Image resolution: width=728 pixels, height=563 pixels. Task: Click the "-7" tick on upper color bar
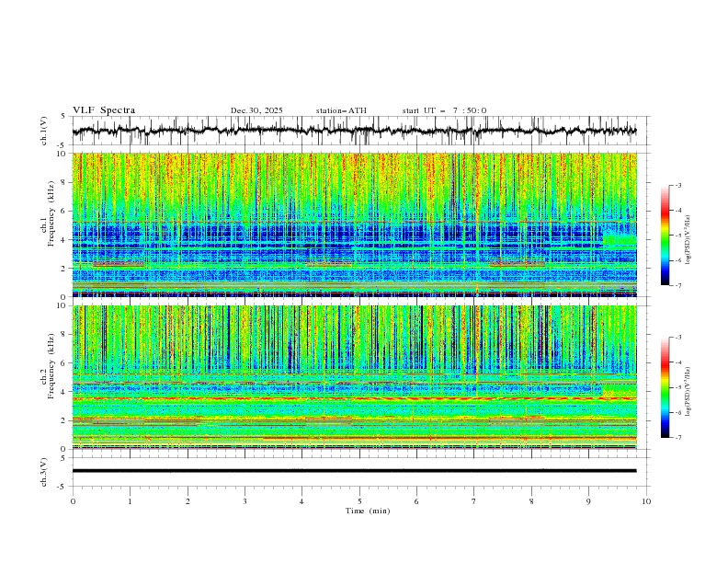[x=678, y=286]
